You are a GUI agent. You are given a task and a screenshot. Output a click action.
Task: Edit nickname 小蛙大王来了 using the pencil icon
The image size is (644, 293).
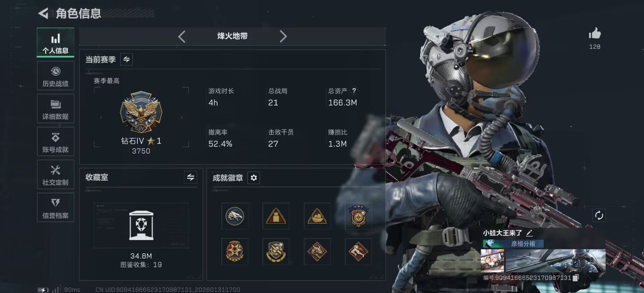pos(529,233)
